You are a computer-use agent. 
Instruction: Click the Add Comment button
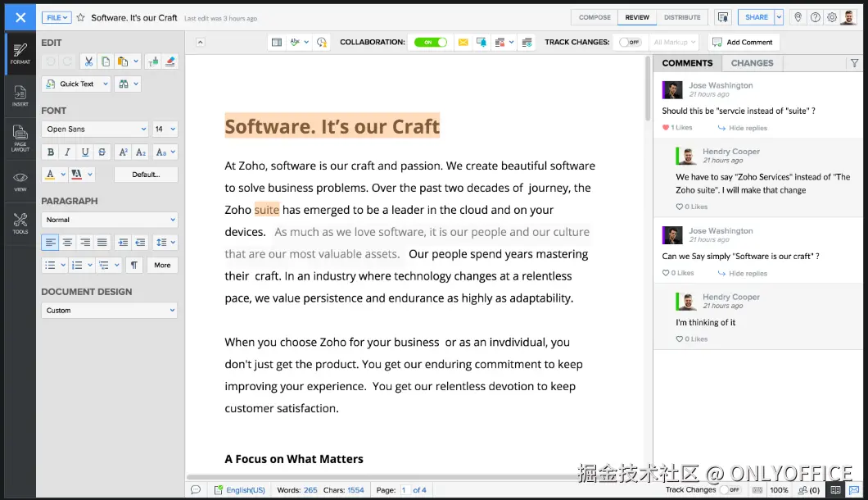[743, 42]
